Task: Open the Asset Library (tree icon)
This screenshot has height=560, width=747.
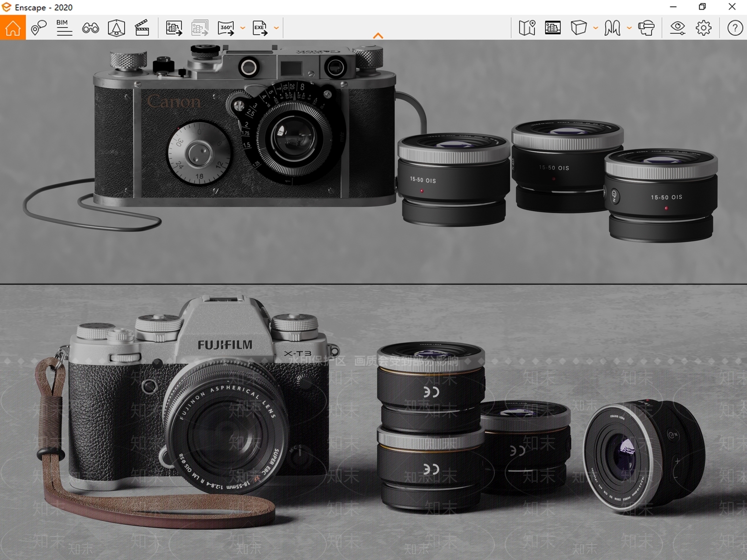Action: click(x=116, y=28)
